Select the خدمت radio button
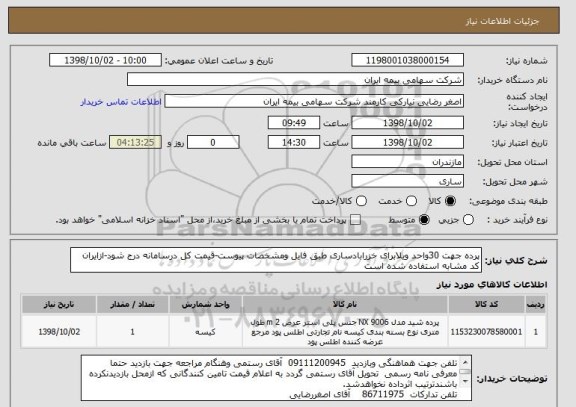This screenshot has width=576, height=407. point(411,201)
